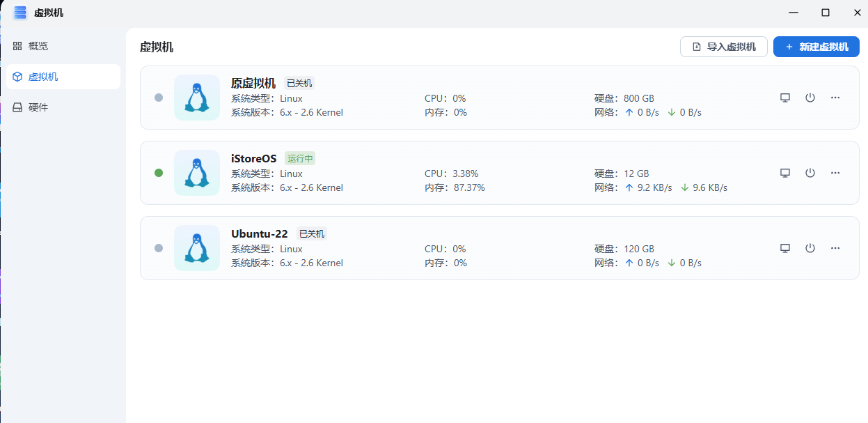868x423 pixels.
Task: Open the 硬件 hardware section
Action: coord(38,107)
